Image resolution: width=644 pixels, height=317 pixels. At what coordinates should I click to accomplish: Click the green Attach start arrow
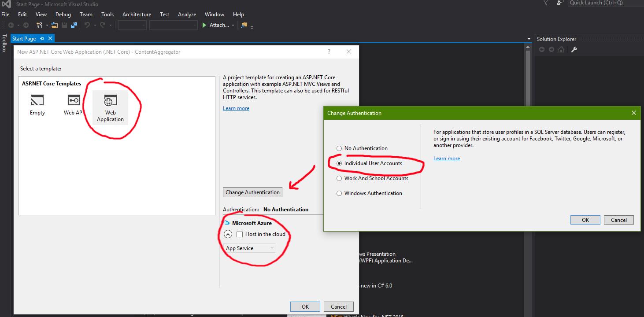pyautogui.click(x=204, y=25)
